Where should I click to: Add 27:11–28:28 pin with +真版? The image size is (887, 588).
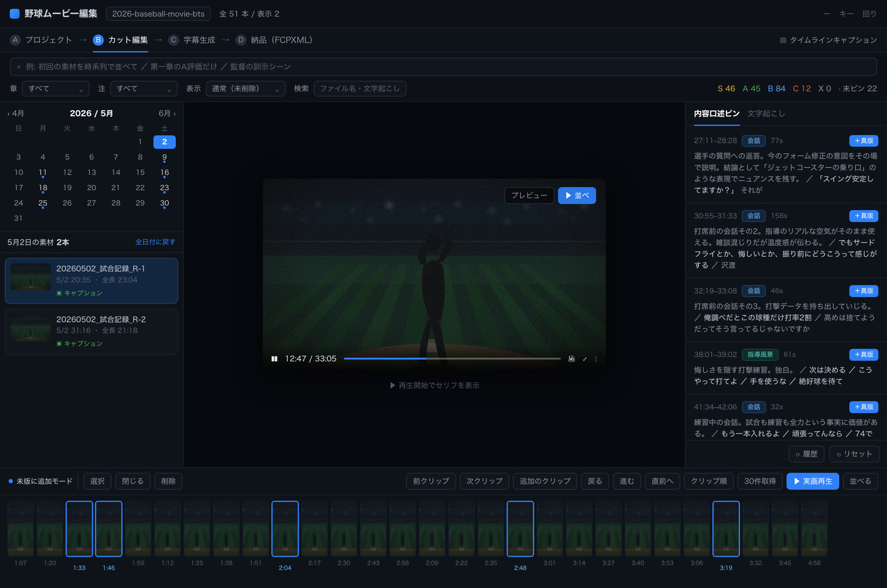coord(864,141)
